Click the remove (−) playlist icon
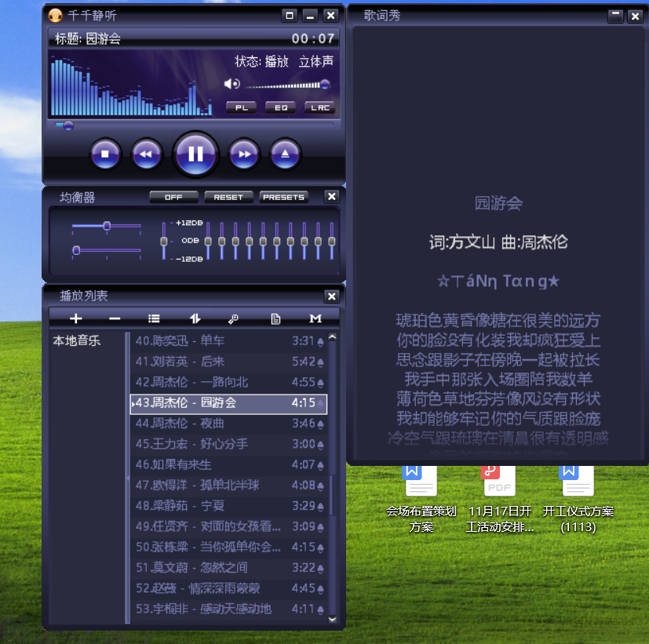This screenshot has width=649, height=644. (115, 318)
